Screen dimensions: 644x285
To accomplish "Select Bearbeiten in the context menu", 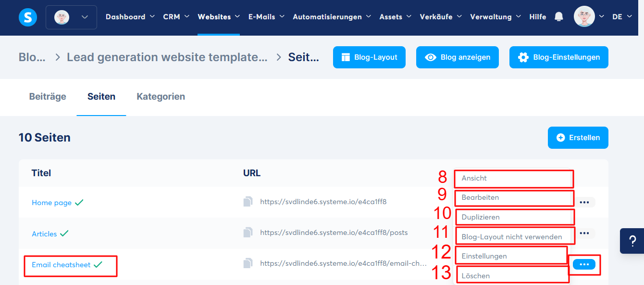I will coord(513,198).
